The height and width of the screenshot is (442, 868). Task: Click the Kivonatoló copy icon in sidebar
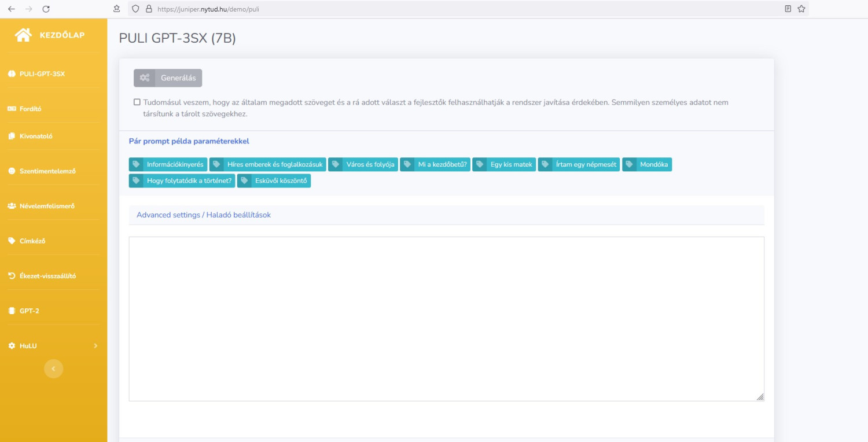point(12,137)
